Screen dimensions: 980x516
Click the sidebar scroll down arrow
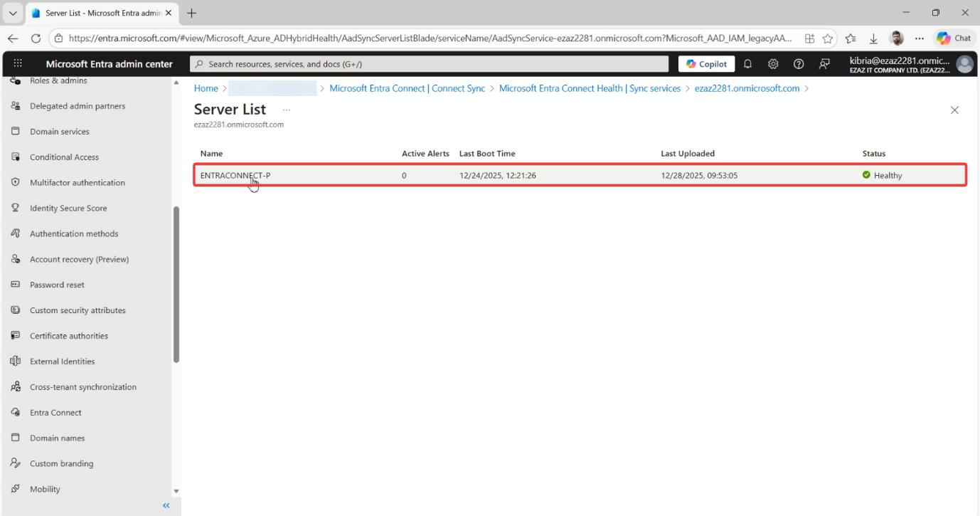click(x=176, y=491)
